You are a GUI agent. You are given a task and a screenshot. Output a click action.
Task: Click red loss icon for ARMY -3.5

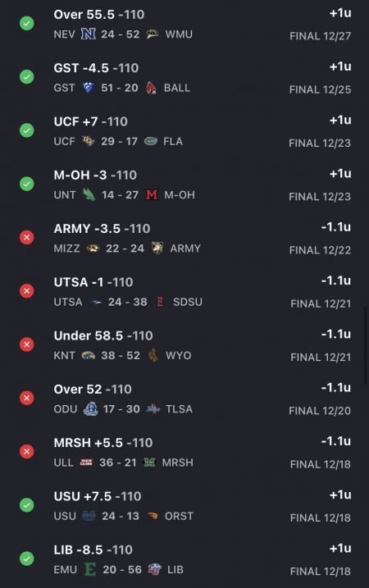26,237
